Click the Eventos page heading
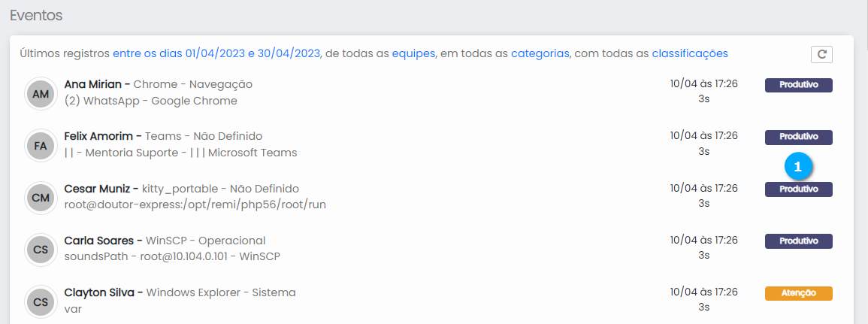This screenshot has width=868, height=324. pyautogui.click(x=36, y=15)
